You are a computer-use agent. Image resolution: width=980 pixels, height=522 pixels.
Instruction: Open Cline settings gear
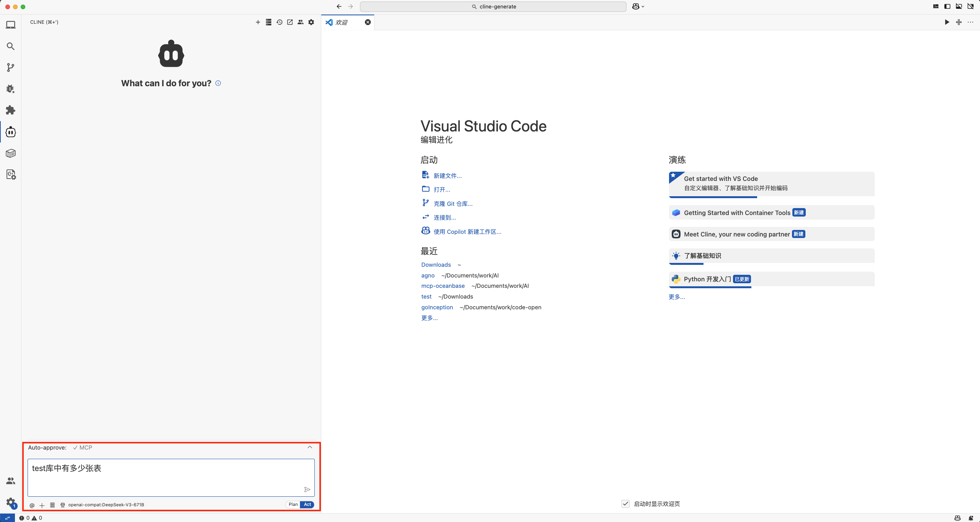tap(311, 22)
